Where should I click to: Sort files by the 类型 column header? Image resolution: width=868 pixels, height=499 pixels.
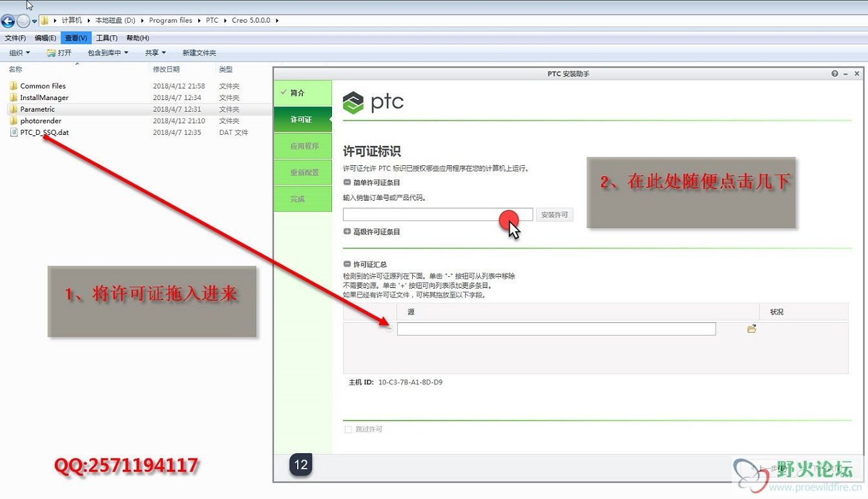coord(225,69)
